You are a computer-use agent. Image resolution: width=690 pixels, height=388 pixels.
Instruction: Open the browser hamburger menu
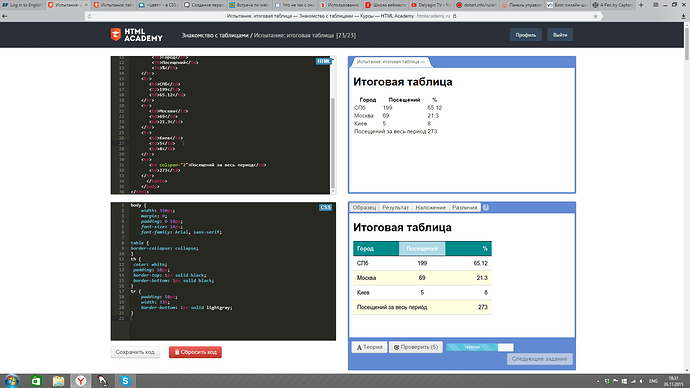(x=655, y=5)
